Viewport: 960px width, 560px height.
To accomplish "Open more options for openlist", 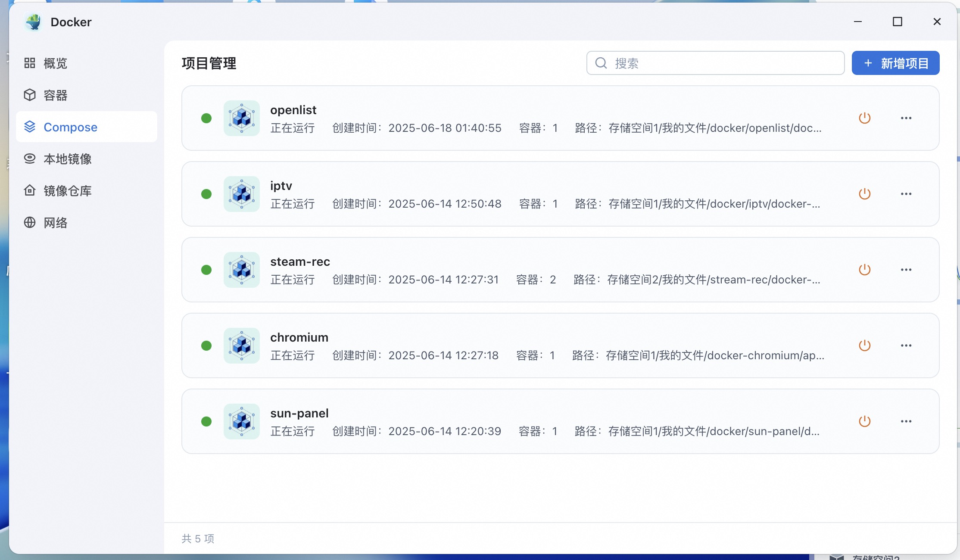I will click(x=906, y=118).
